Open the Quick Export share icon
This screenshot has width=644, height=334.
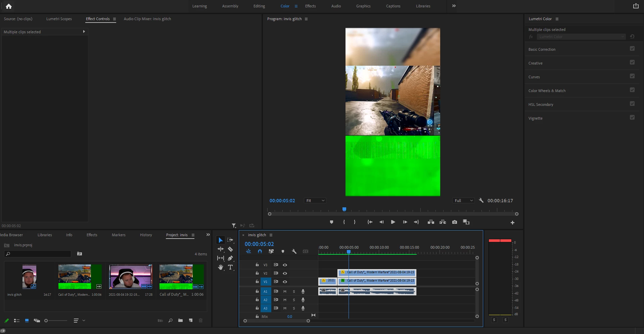[x=636, y=6]
